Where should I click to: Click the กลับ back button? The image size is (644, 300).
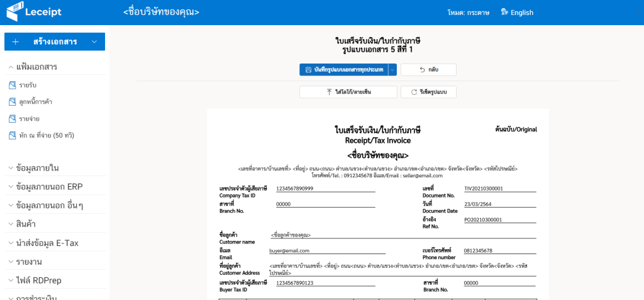tap(428, 70)
